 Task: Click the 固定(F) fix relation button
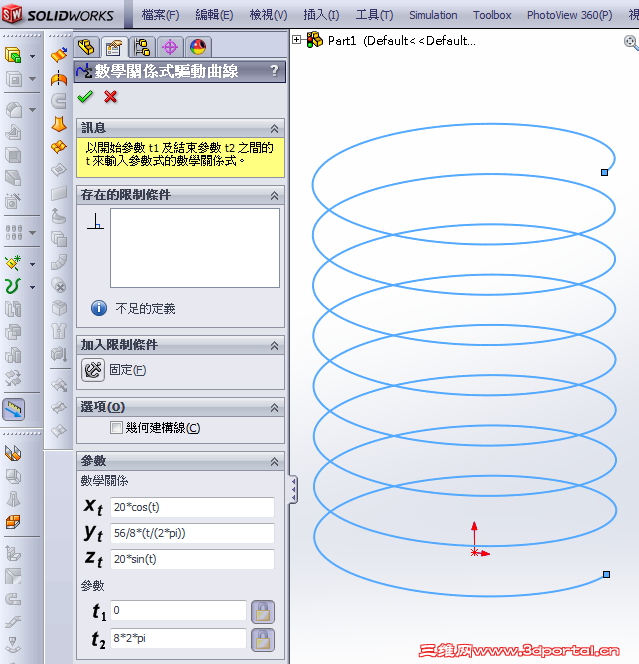93,370
